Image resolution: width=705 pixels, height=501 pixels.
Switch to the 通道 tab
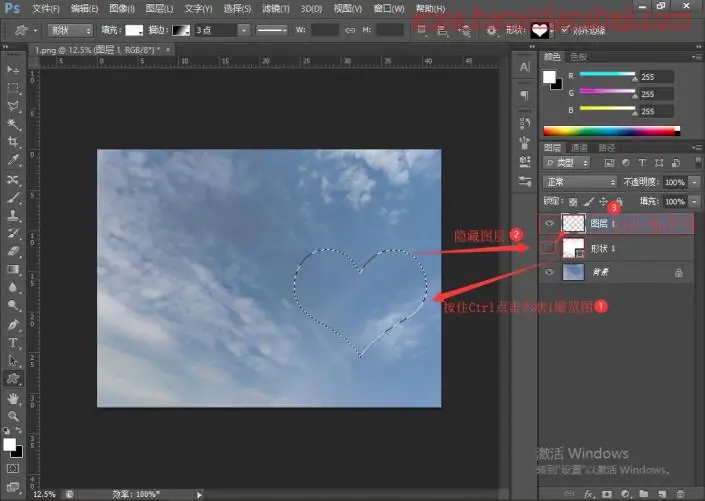tap(579, 148)
